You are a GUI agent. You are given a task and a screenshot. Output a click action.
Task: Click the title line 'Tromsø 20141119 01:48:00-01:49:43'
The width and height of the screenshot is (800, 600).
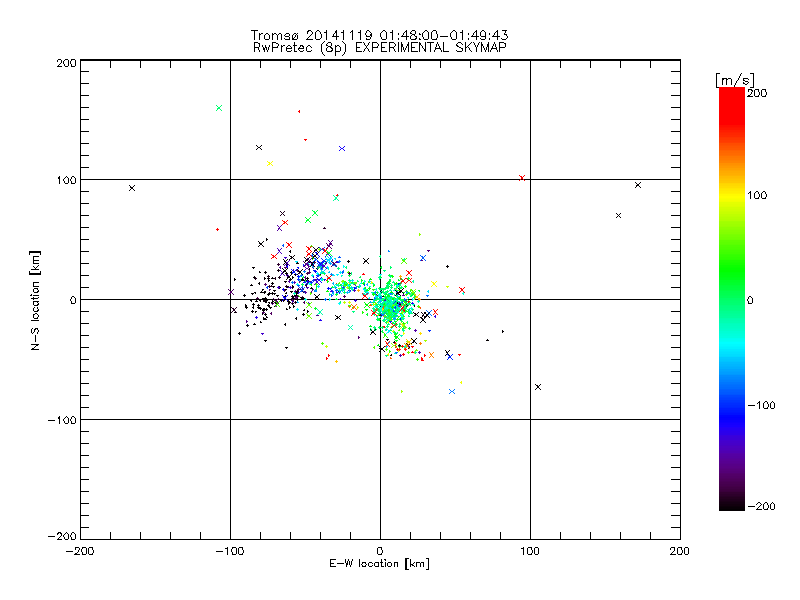tap(379, 35)
